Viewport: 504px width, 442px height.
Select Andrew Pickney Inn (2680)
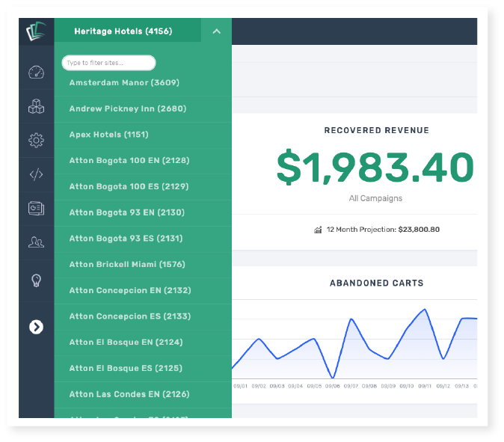(x=127, y=108)
